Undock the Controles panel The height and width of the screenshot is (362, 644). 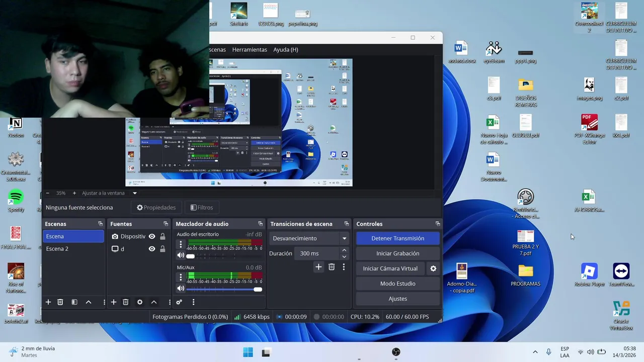point(438,224)
